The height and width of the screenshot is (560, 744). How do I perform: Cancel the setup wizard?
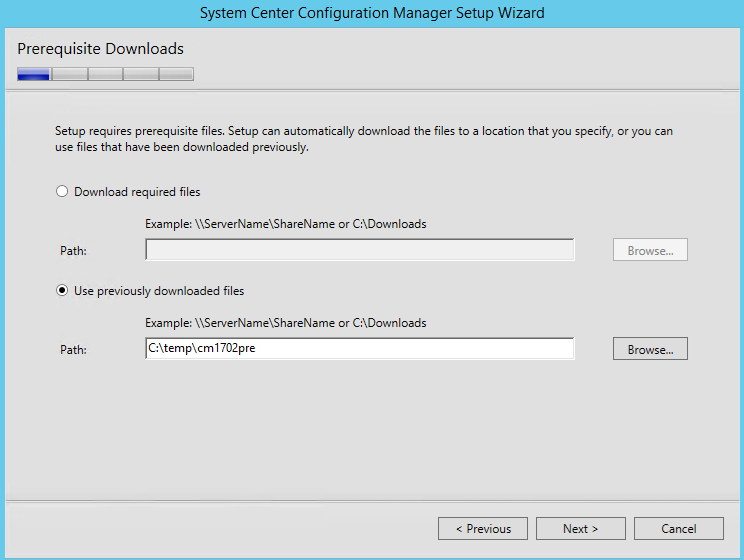[x=679, y=528]
